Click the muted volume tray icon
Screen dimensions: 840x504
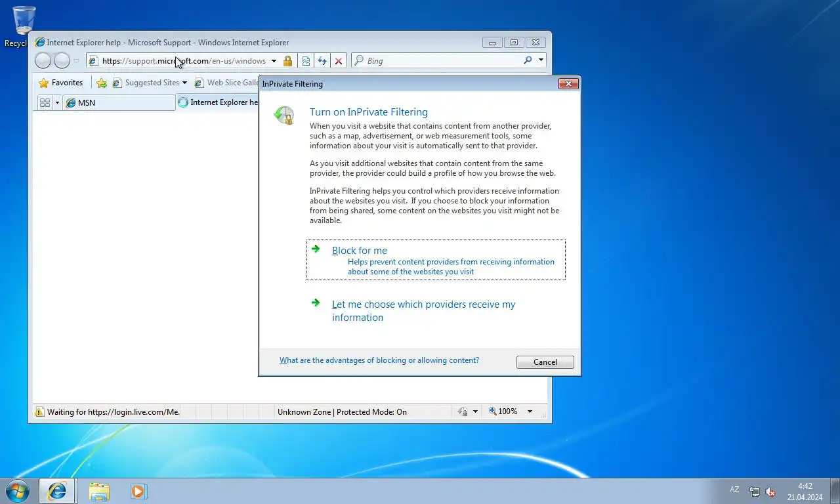coord(770,492)
